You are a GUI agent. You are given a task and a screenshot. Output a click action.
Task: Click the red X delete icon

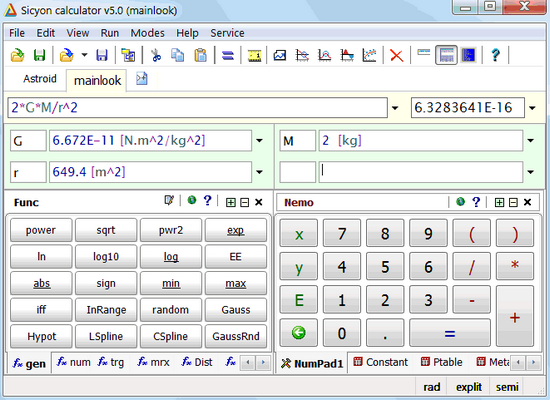pos(396,55)
